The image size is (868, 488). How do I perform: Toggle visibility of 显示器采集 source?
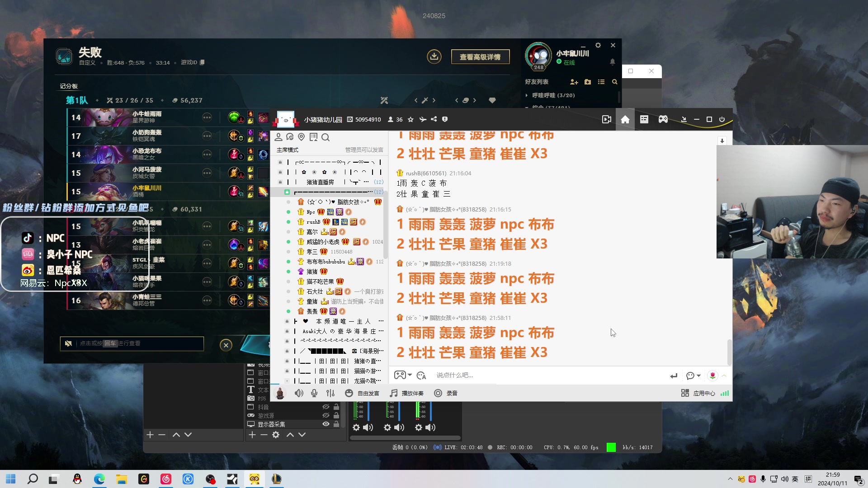point(325,424)
